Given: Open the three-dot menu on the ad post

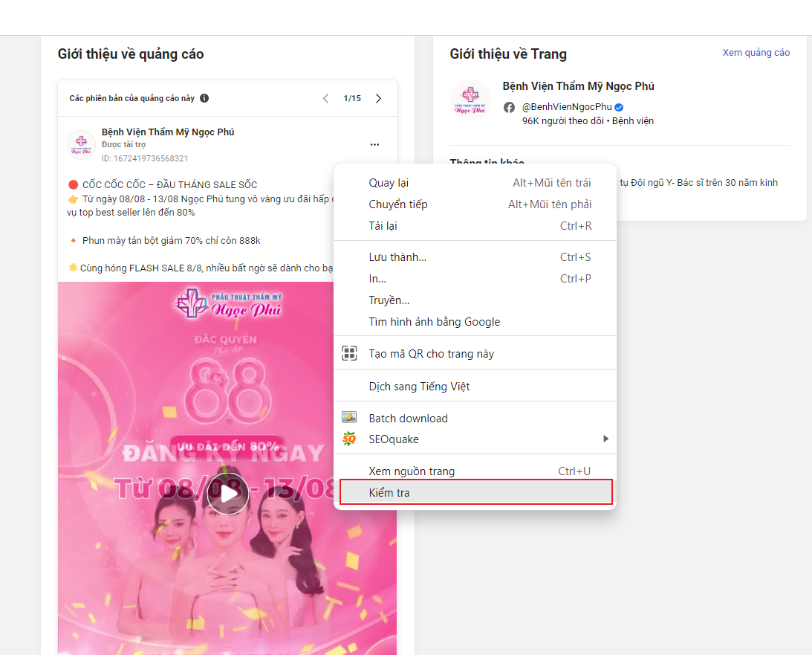Looking at the screenshot, I should coord(375,144).
